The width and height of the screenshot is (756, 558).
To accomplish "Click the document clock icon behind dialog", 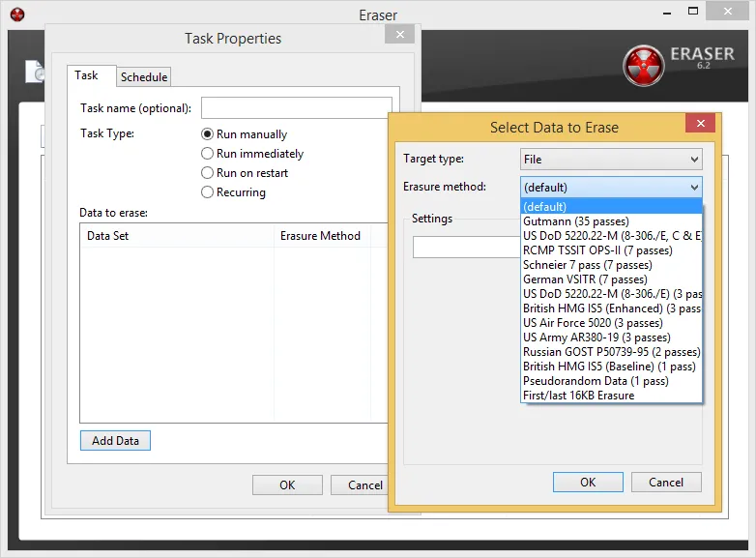I will (x=35, y=72).
